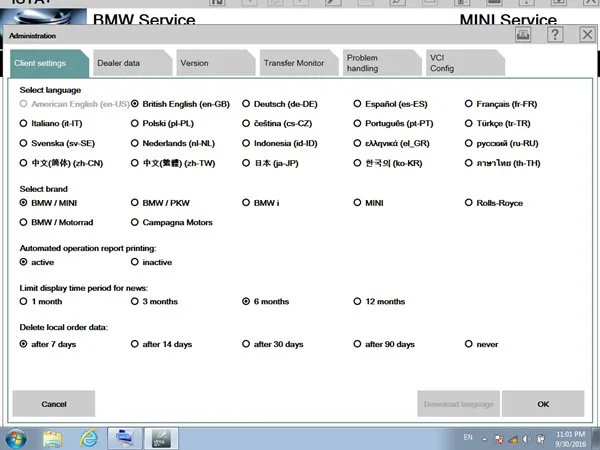Image resolution: width=600 pixels, height=450 pixels.
Task: Limit news display to 6 months
Action: click(x=266, y=302)
